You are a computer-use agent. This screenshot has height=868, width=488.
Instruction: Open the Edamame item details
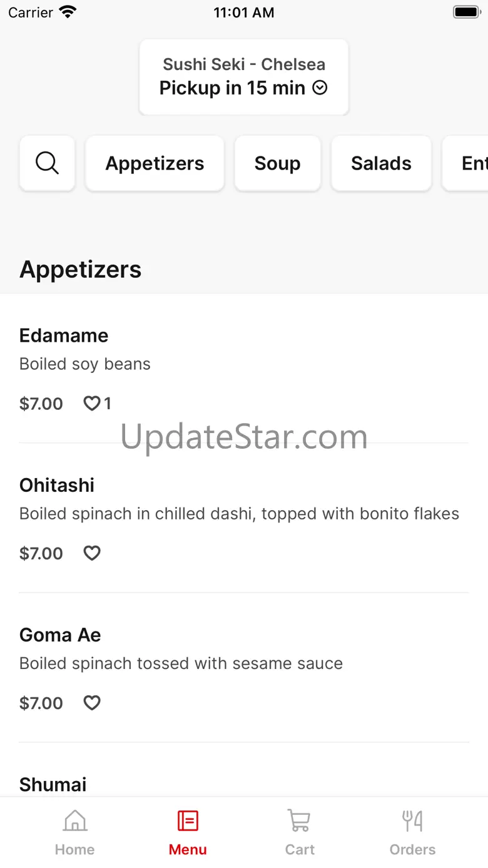244,369
